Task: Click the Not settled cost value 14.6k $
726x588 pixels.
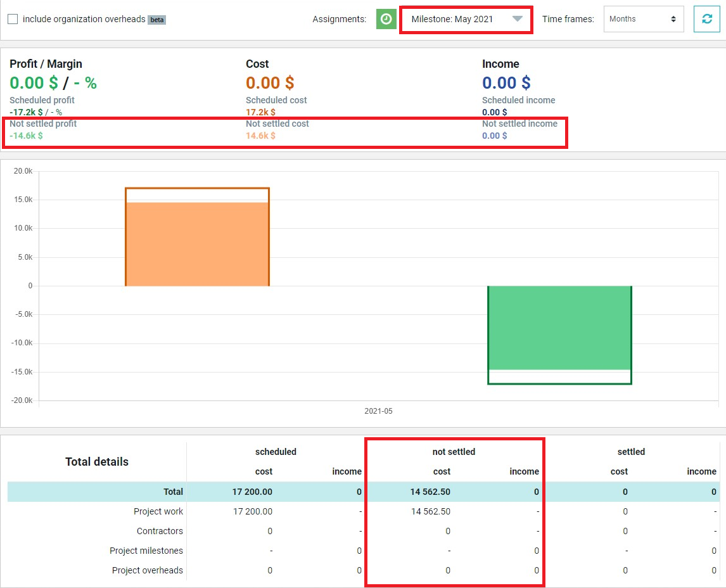Action: point(260,136)
